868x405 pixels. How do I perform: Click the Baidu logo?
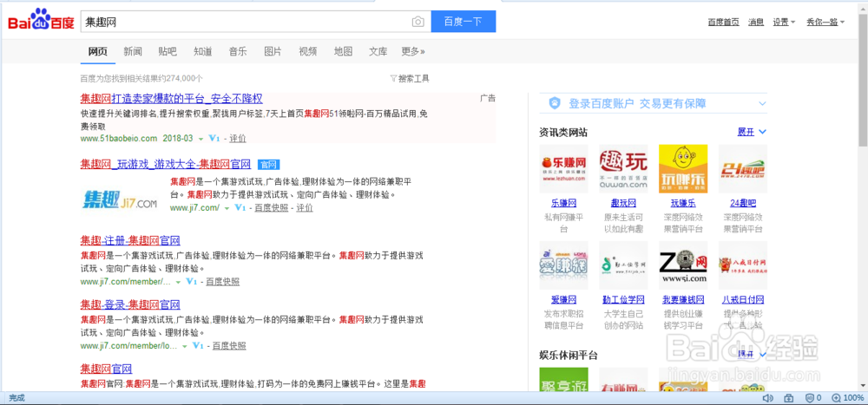41,22
